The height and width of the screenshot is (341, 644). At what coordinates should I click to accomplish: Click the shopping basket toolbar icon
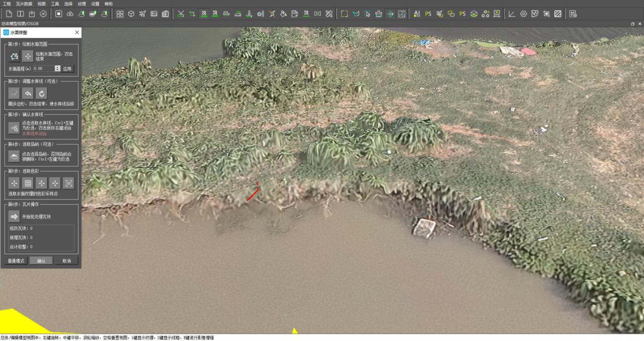(379, 14)
